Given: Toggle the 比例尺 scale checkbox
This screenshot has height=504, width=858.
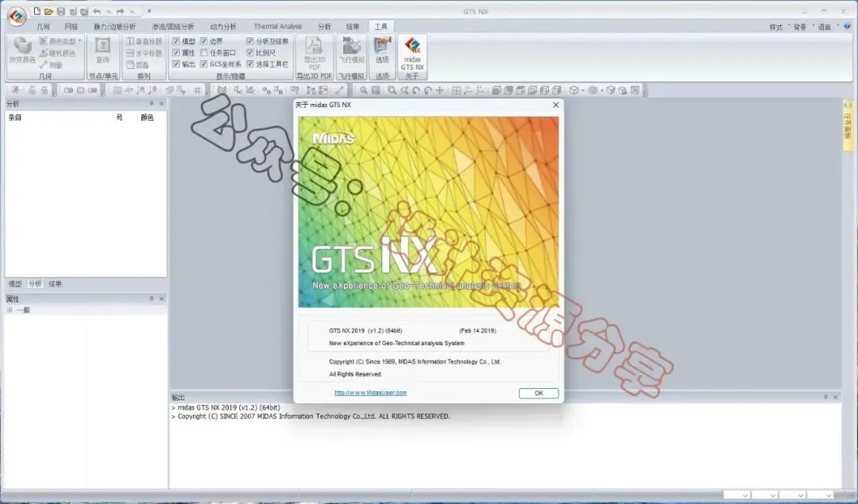Looking at the screenshot, I should (249, 52).
